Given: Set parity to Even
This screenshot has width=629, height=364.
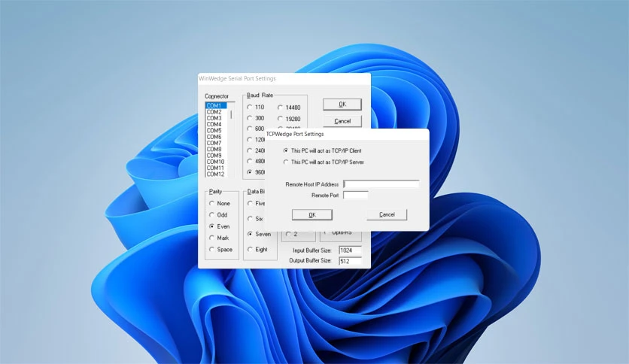Looking at the screenshot, I should 211,226.
